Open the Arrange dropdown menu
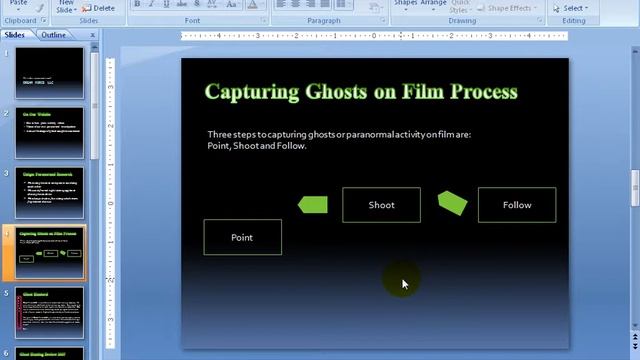 pyautogui.click(x=433, y=5)
